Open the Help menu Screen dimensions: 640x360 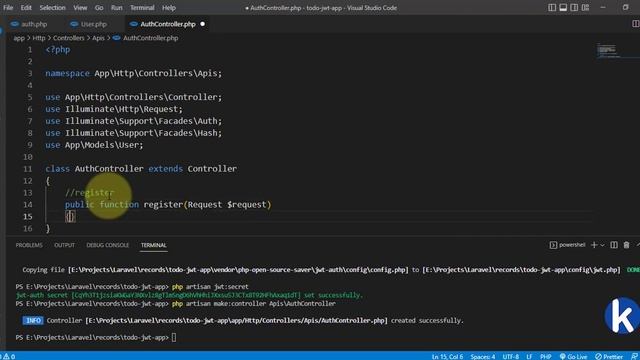click(x=169, y=8)
